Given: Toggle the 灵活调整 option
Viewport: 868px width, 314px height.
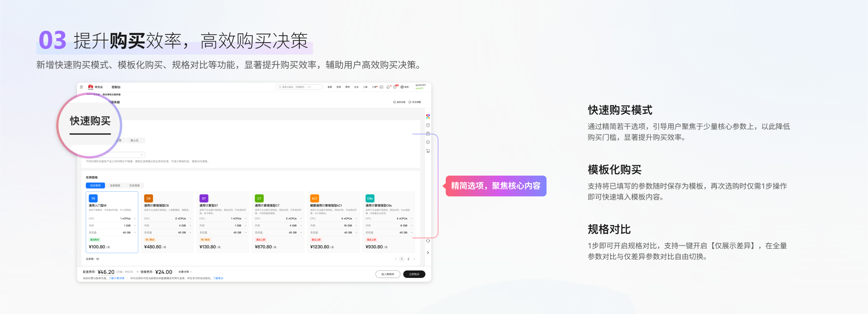Looking at the screenshot, I should point(415,102).
